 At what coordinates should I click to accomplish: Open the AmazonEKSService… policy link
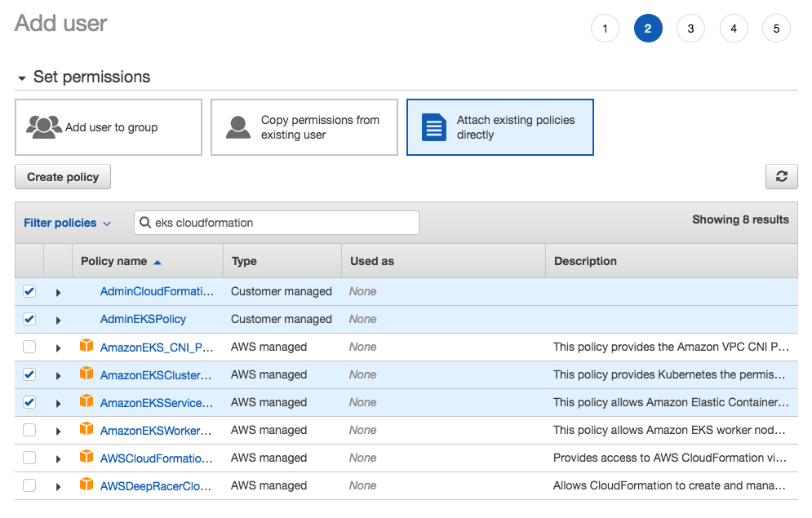[157, 403]
